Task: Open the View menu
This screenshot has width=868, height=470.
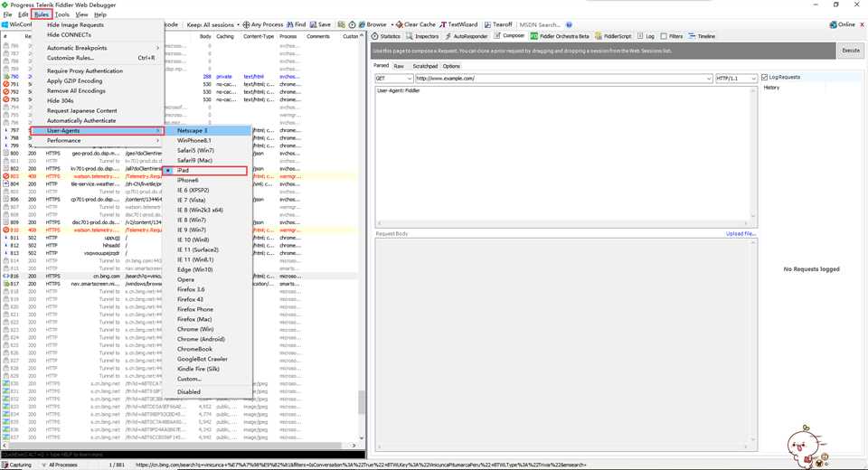Action: pos(82,14)
